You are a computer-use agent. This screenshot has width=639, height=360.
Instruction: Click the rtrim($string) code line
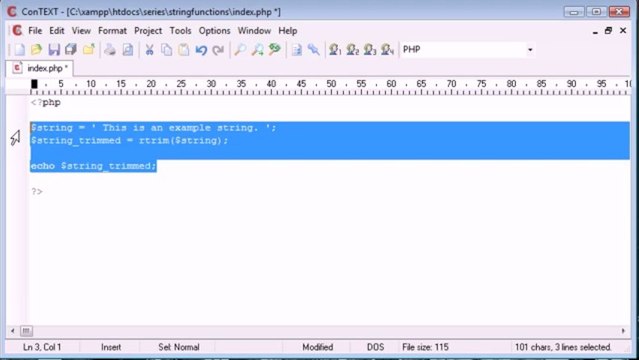pos(130,140)
